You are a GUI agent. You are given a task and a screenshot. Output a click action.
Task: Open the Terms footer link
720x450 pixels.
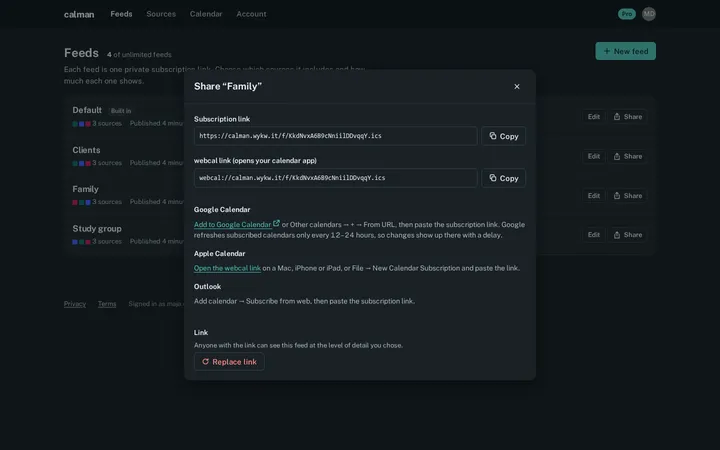point(107,304)
